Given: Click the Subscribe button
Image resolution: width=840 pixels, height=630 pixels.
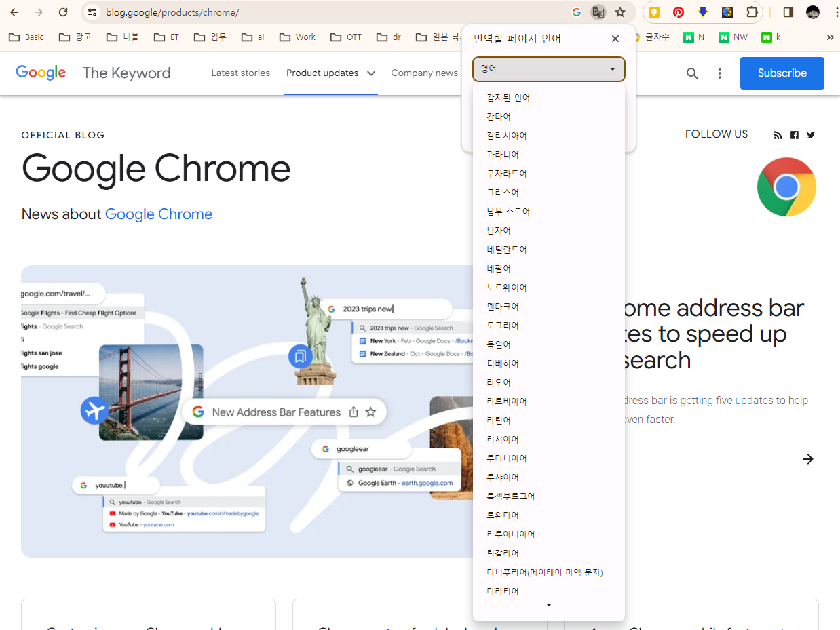Looking at the screenshot, I should [x=782, y=73].
